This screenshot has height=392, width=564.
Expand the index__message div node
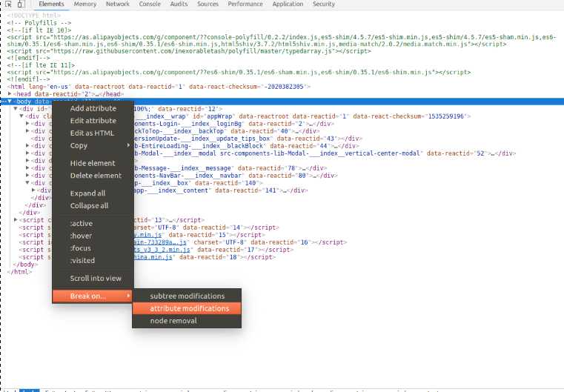(x=27, y=168)
